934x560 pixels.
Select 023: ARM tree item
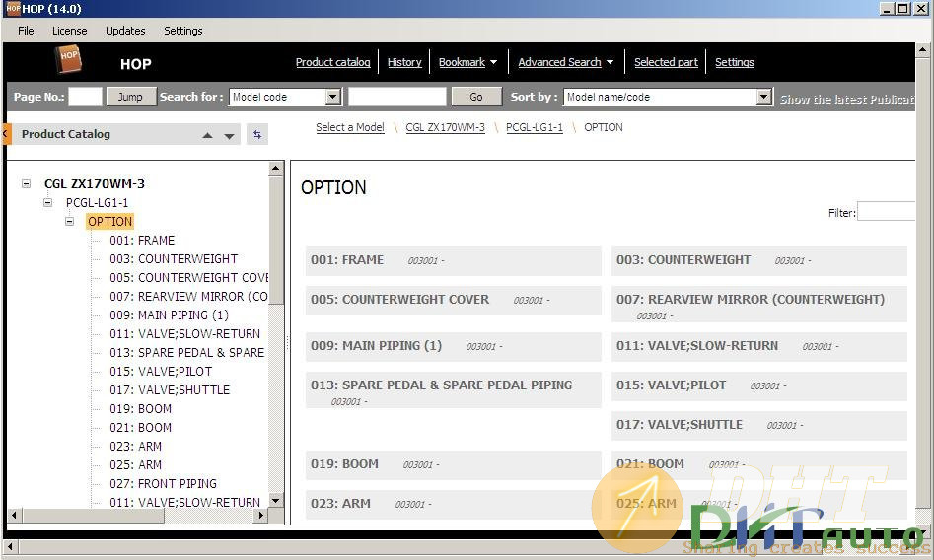tap(135, 447)
